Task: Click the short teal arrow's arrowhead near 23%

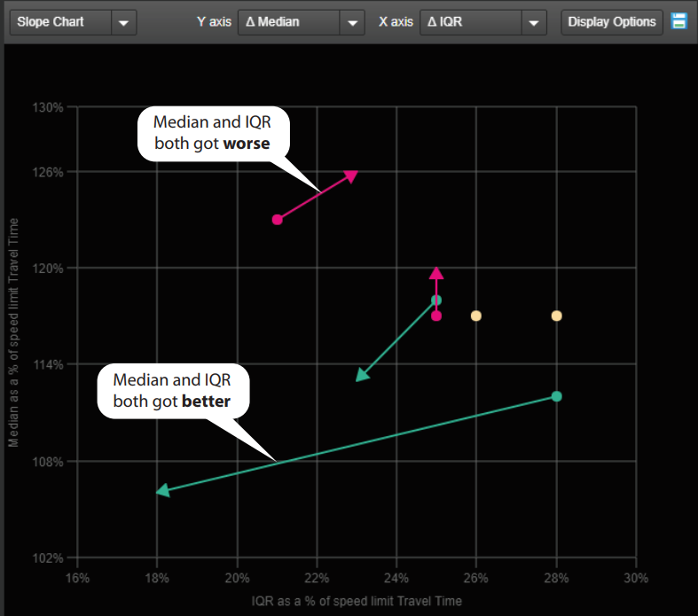Action: click(362, 375)
